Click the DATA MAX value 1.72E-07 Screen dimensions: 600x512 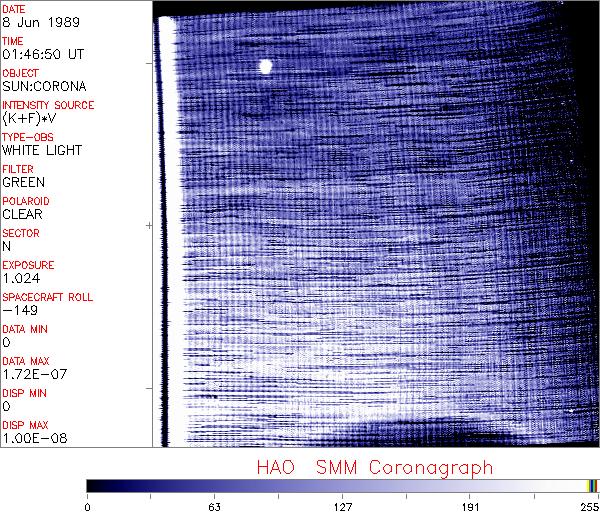pos(32,374)
